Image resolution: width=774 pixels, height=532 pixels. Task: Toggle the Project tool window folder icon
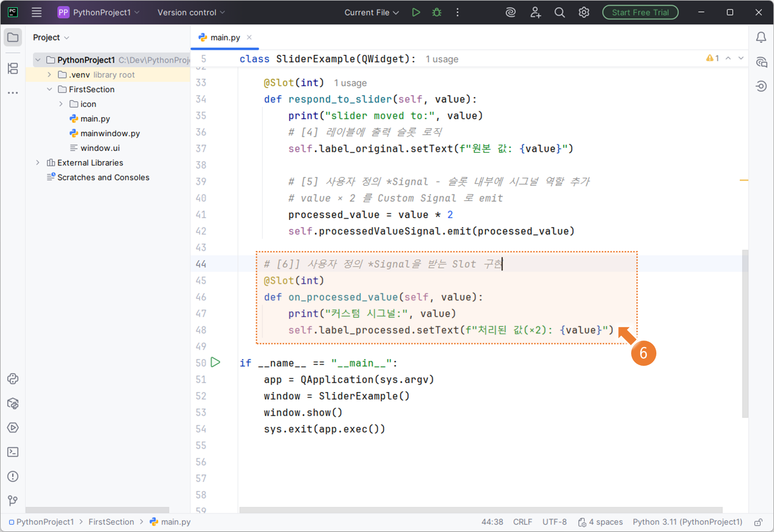coord(13,37)
